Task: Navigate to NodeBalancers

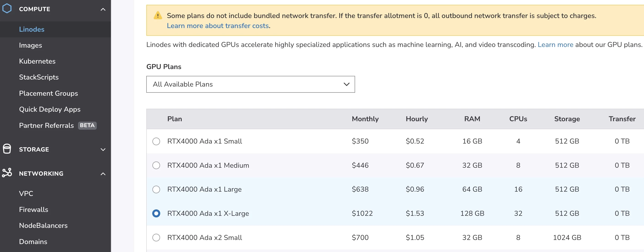Action: tap(43, 225)
